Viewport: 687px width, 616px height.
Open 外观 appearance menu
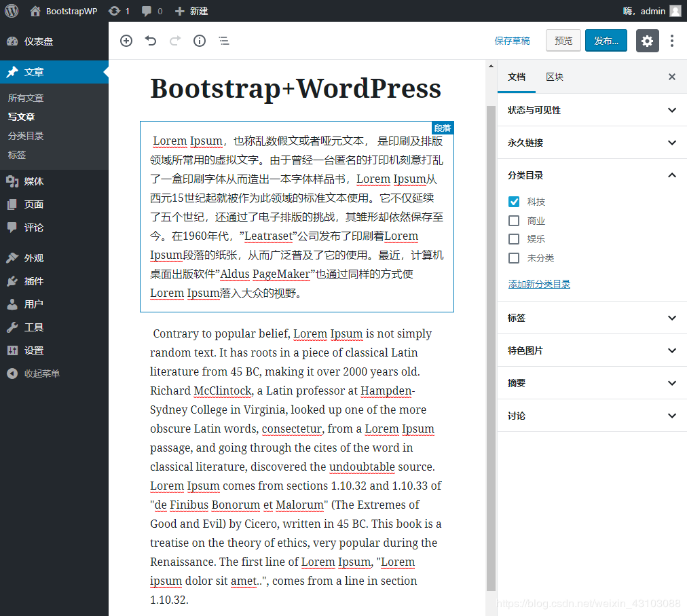pos(54,258)
